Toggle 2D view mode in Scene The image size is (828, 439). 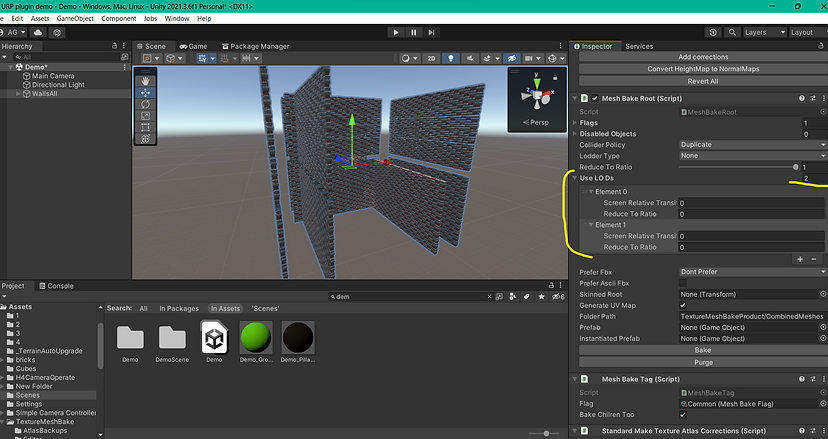point(431,59)
